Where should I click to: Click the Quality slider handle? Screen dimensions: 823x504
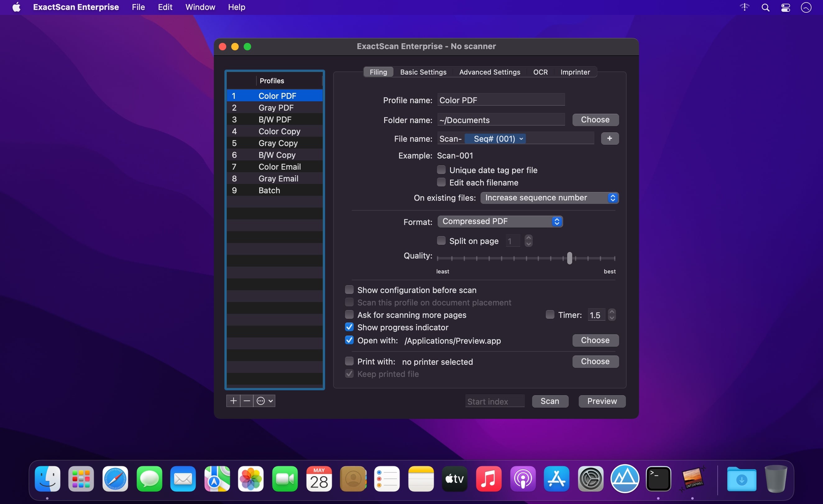click(x=569, y=258)
